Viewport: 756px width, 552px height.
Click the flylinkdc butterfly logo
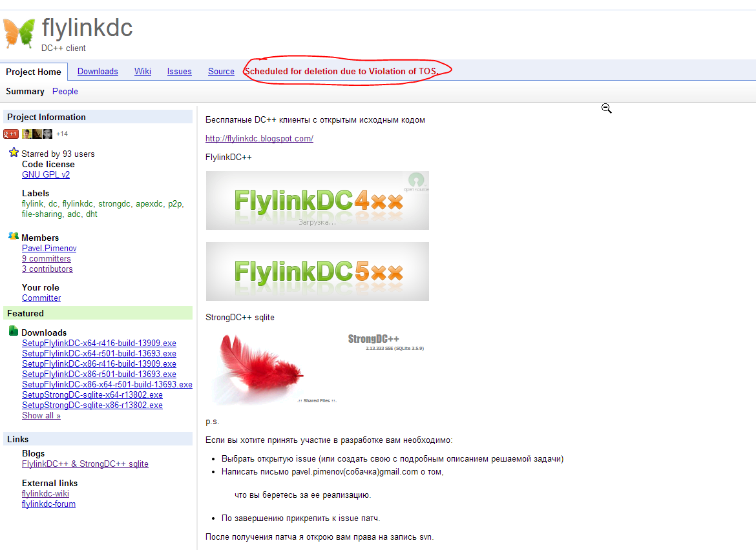[x=19, y=33]
